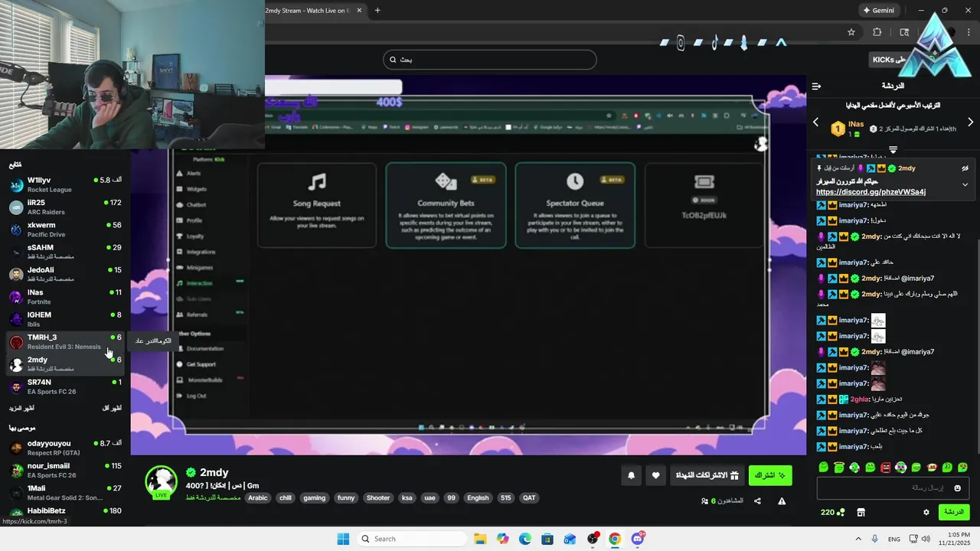Open the emoji picker in message box

click(957, 487)
